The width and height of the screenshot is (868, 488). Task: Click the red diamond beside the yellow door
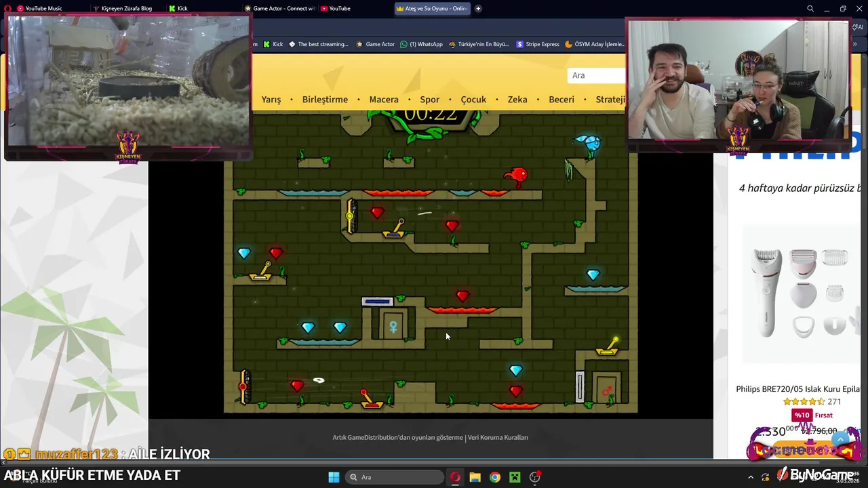tap(378, 213)
